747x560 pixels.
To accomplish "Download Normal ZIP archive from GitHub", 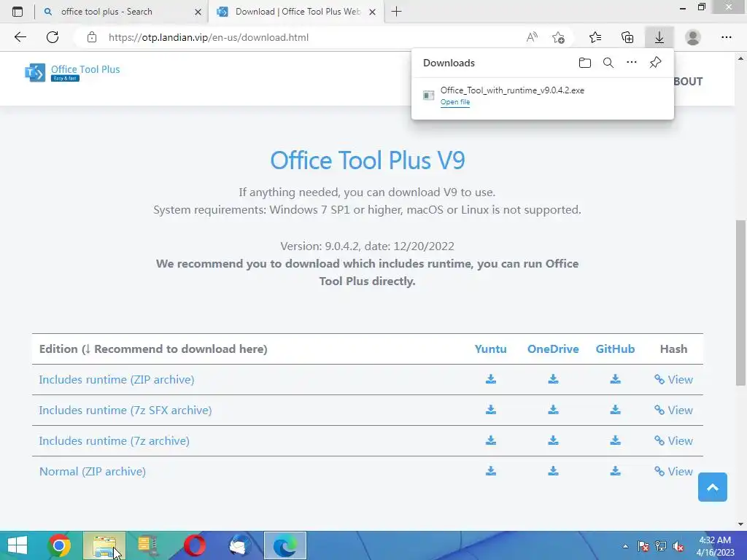I will (x=616, y=471).
